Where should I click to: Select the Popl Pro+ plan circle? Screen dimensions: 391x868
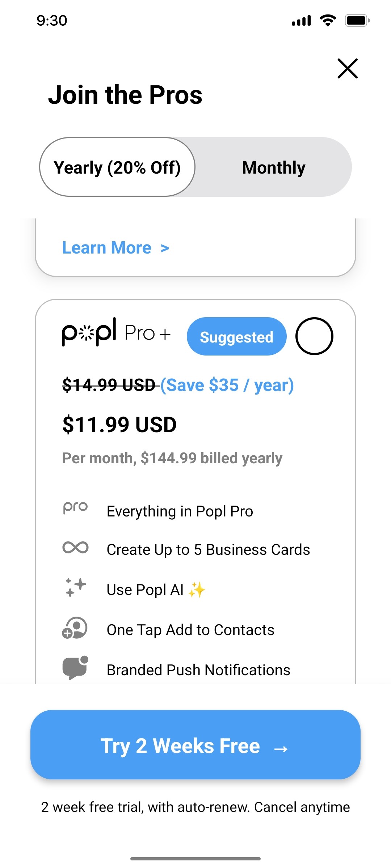pyautogui.click(x=314, y=336)
